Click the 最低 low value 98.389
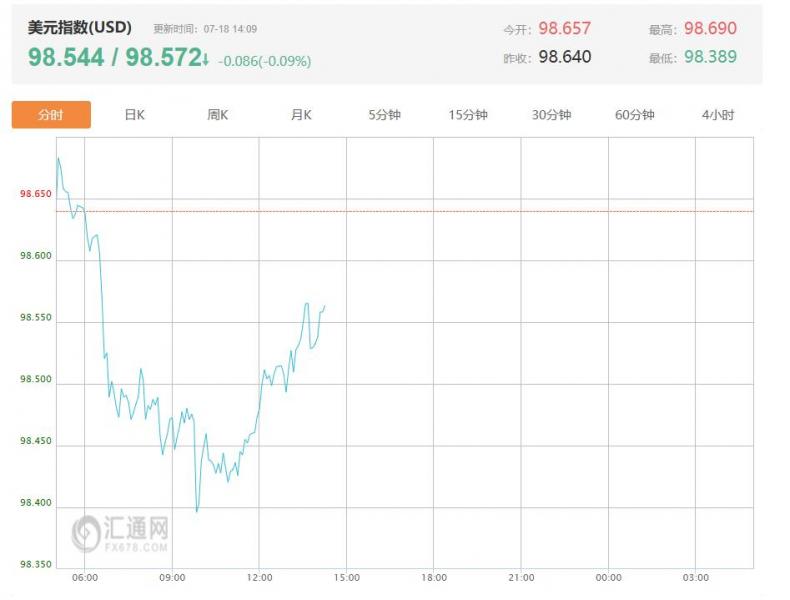This screenshot has width=790, height=600. tap(710, 57)
